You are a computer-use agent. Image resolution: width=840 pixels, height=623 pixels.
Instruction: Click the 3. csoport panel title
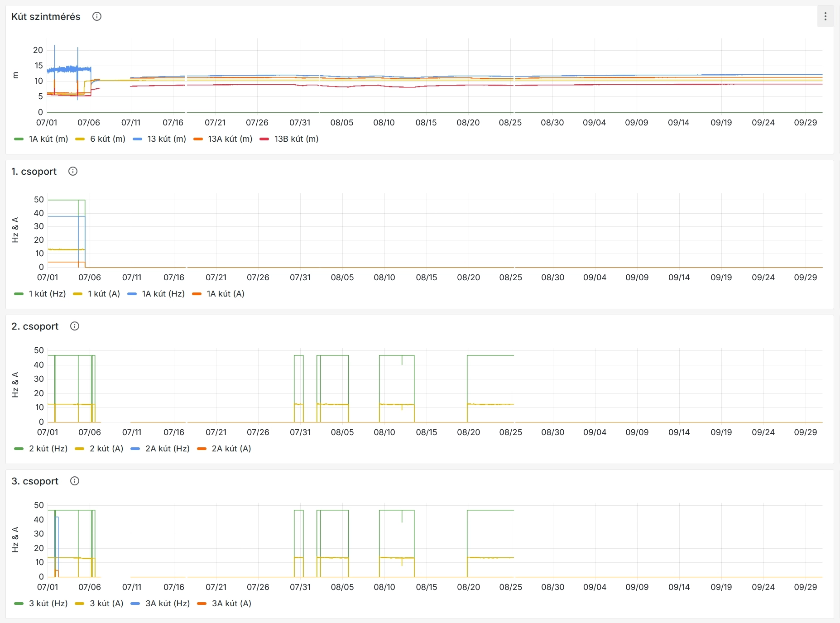point(35,481)
